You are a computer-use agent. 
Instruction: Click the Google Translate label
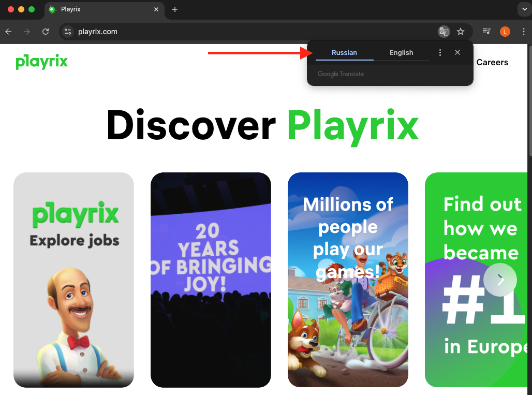click(x=341, y=74)
